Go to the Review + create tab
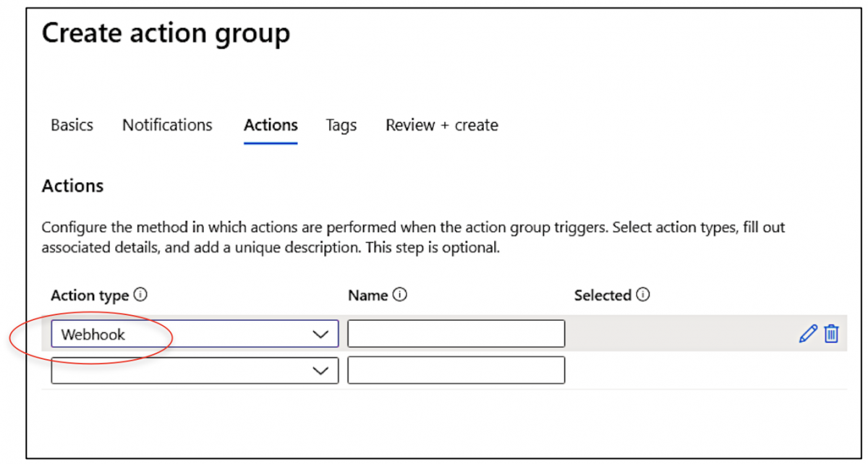 (441, 125)
